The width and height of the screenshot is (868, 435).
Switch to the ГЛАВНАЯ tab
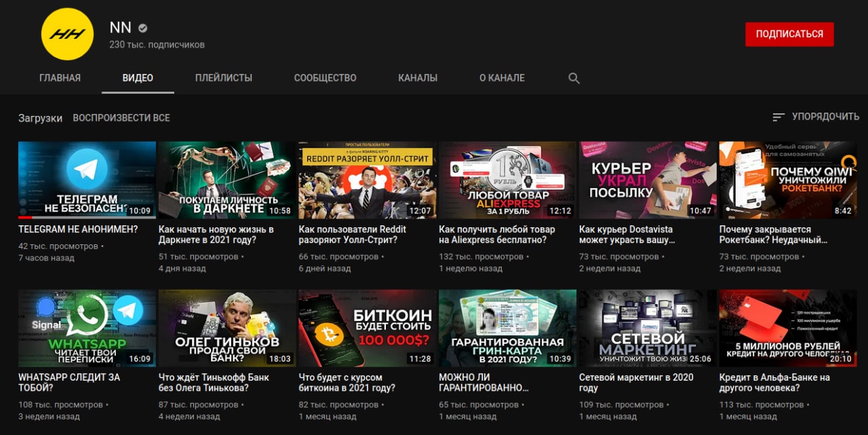point(60,78)
